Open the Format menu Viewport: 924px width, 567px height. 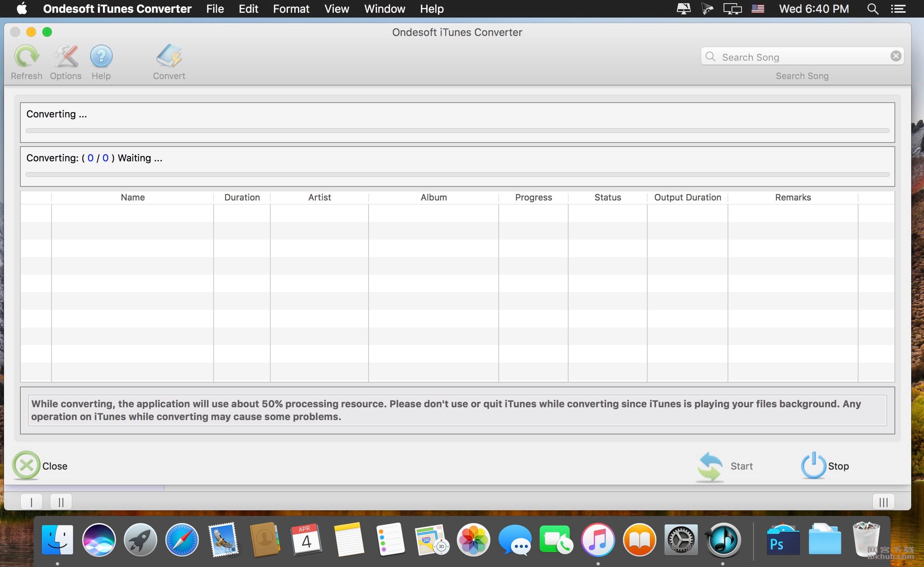291,9
